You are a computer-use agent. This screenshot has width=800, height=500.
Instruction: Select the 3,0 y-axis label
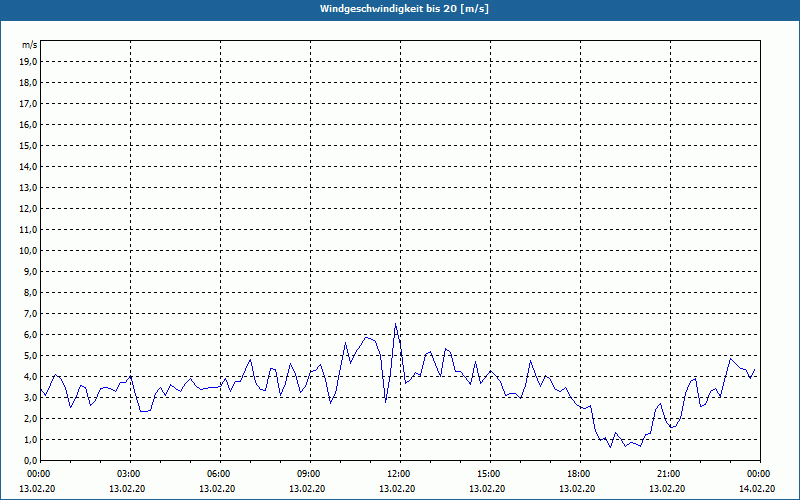30,397
